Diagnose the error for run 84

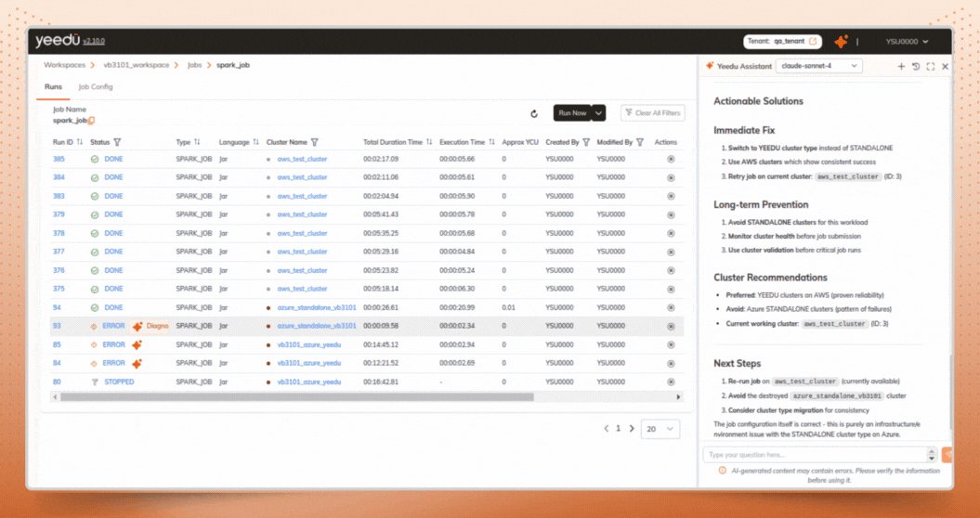pyautogui.click(x=137, y=363)
